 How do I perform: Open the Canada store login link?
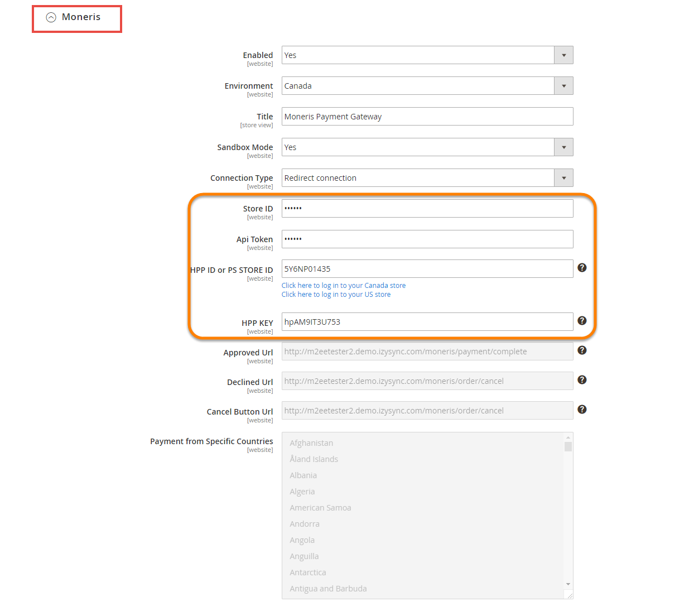point(343,286)
